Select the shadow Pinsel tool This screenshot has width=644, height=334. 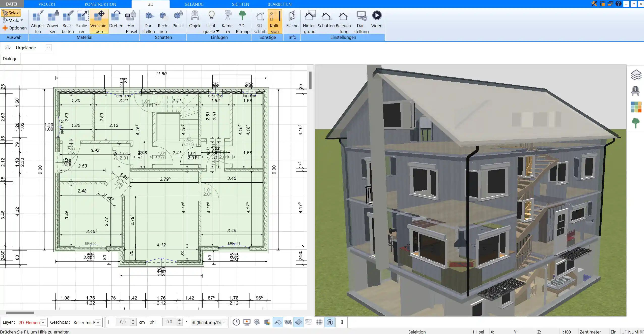(x=178, y=19)
